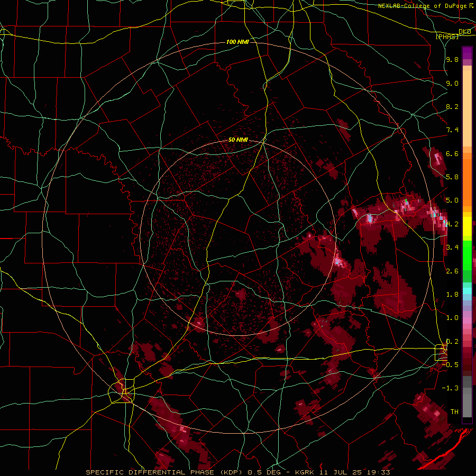Image resolution: width=476 pixels, height=476 pixels.
Task: Click the 1.8 value on color scale
Action: 452,295
